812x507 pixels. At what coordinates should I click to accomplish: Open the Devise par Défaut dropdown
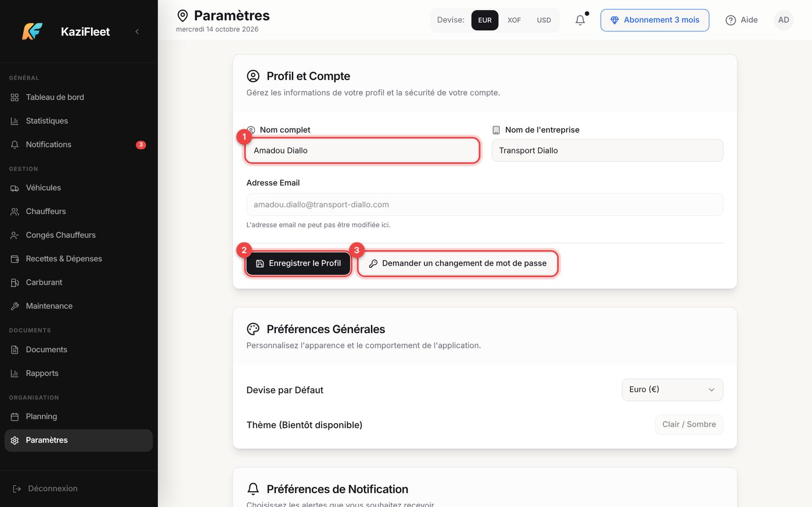672,390
